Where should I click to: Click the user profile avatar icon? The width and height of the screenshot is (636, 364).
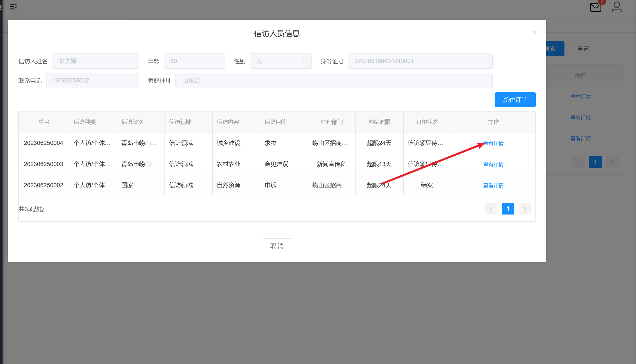pyautogui.click(x=617, y=7)
